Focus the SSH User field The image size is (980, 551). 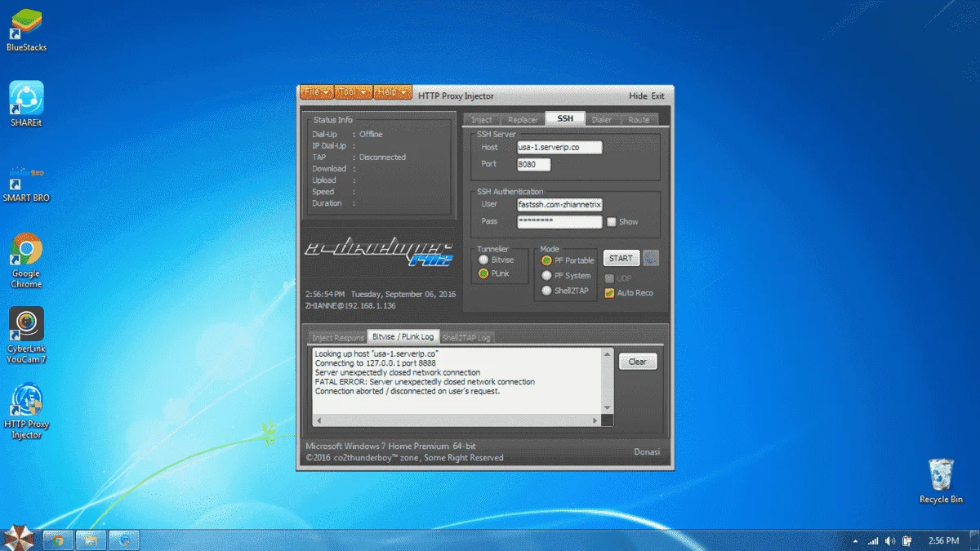pyautogui.click(x=559, y=205)
